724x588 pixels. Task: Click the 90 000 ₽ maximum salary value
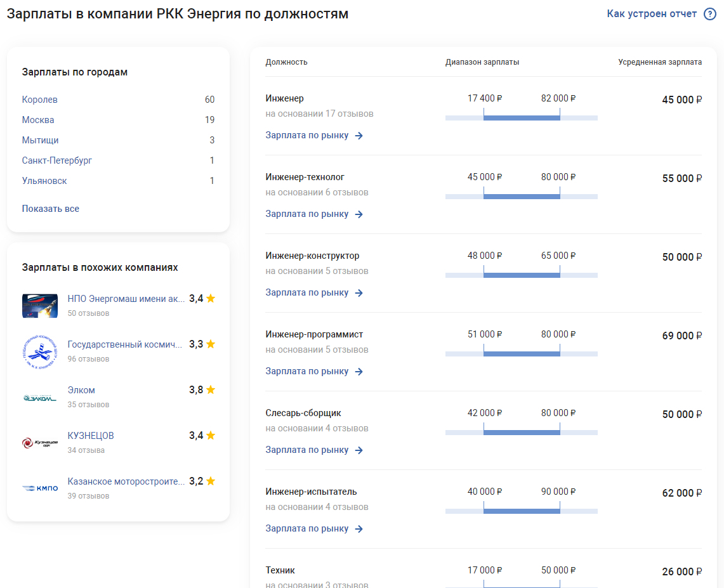click(558, 492)
